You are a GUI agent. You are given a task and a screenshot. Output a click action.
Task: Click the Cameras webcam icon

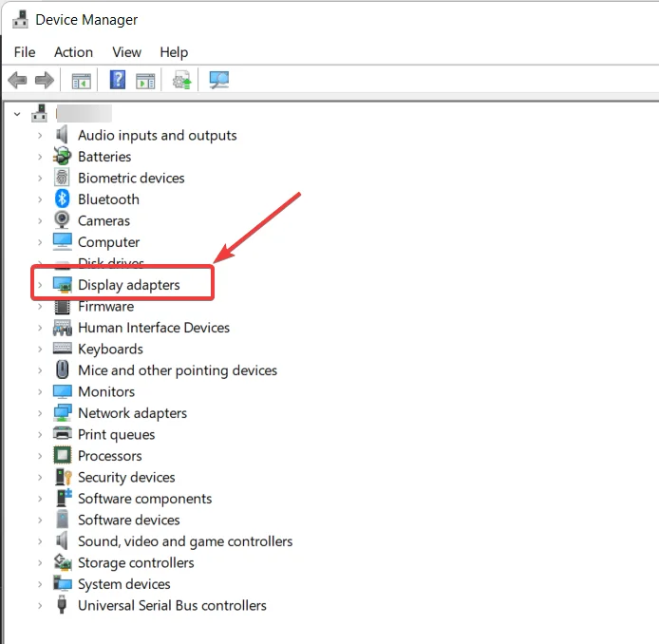62,219
